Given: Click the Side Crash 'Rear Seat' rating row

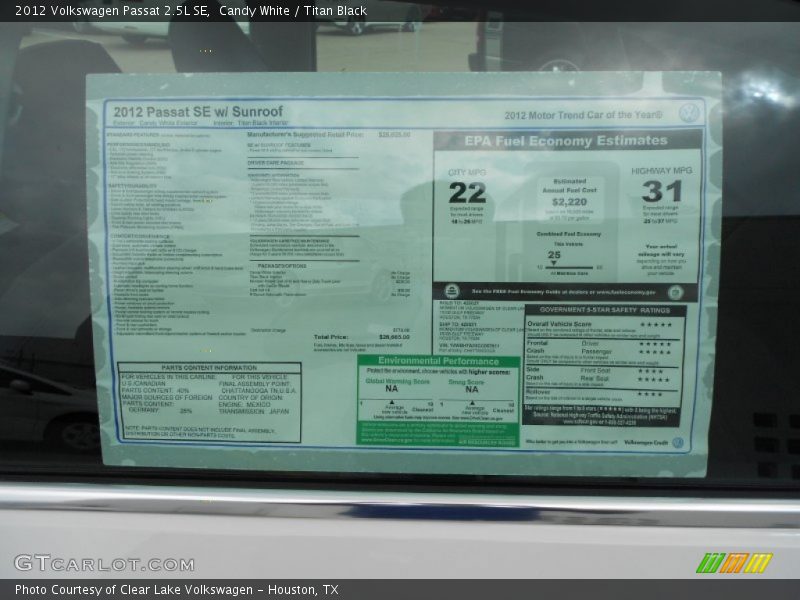Looking at the screenshot, I should click(x=627, y=379).
